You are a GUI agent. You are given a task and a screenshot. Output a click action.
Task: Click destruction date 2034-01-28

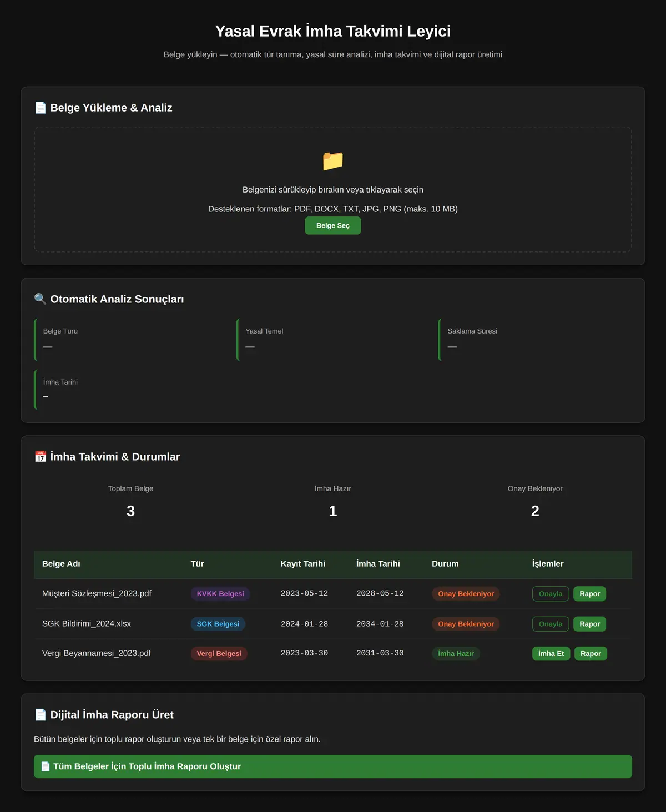click(380, 624)
